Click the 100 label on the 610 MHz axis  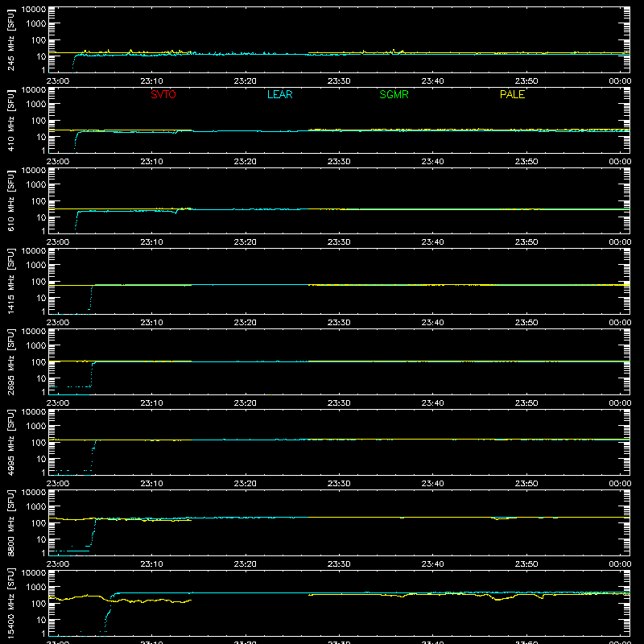tap(39, 201)
